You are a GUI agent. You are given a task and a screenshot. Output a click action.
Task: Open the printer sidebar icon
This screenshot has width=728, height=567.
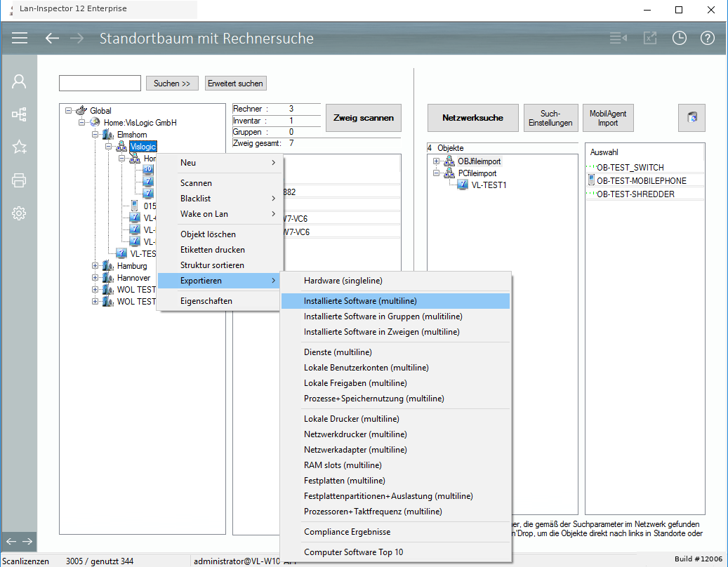[x=19, y=180]
